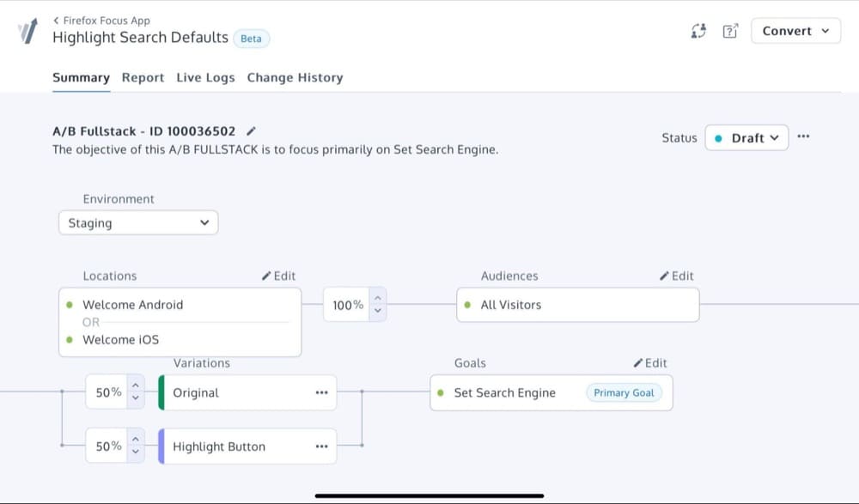The image size is (859, 504).
Task: Open the Change History tab
Action: (295, 78)
